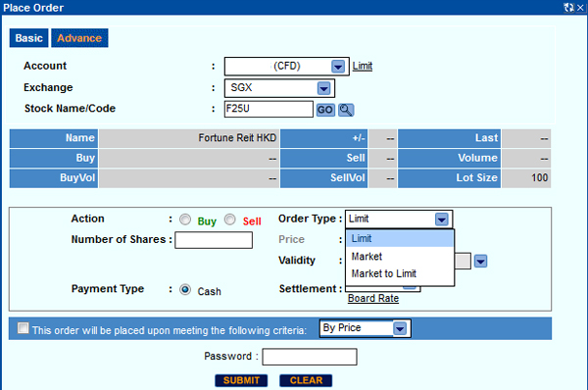The height and width of the screenshot is (390, 588).
Task: Click the SellVol header cell
Action: 323,177
